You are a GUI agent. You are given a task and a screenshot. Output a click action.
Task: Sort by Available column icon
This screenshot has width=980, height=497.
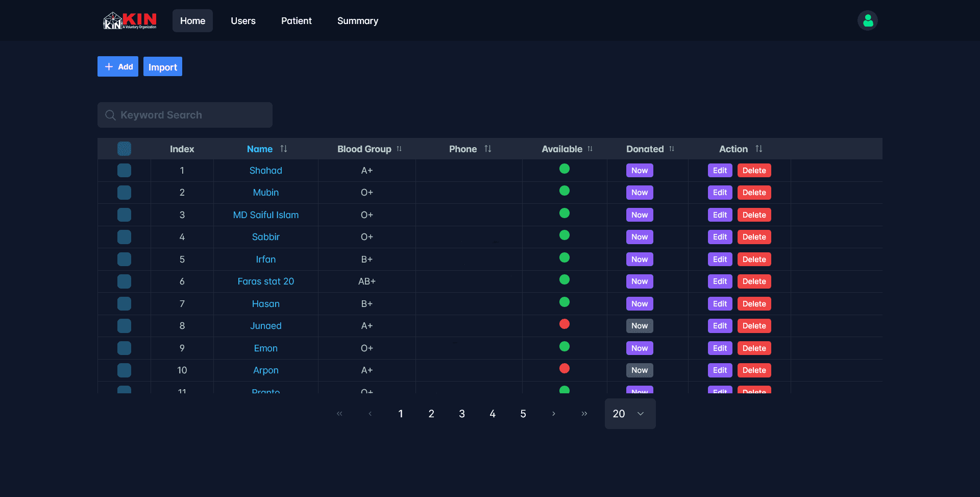(590, 149)
